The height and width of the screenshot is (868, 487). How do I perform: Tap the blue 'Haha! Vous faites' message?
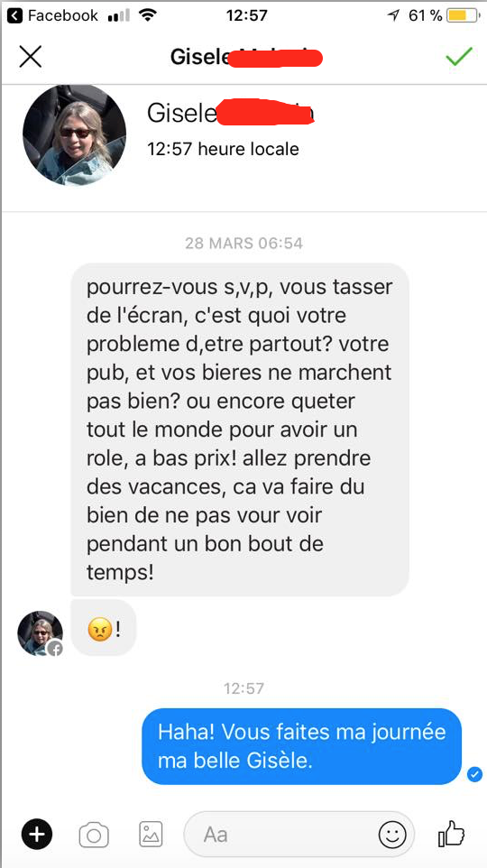[301, 746]
